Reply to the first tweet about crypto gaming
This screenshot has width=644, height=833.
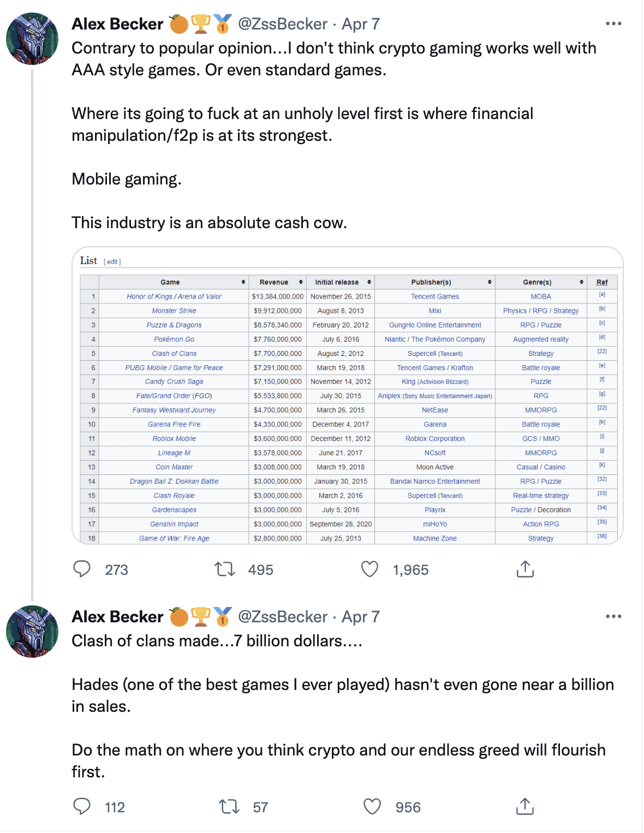pyautogui.click(x=82, y=569)
